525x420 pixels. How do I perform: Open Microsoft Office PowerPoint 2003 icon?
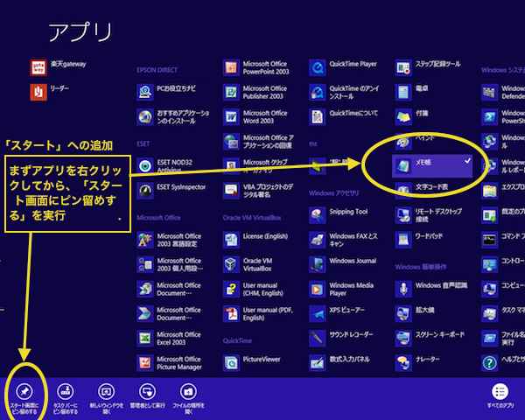pyautogui.click(x=231, y=67)
